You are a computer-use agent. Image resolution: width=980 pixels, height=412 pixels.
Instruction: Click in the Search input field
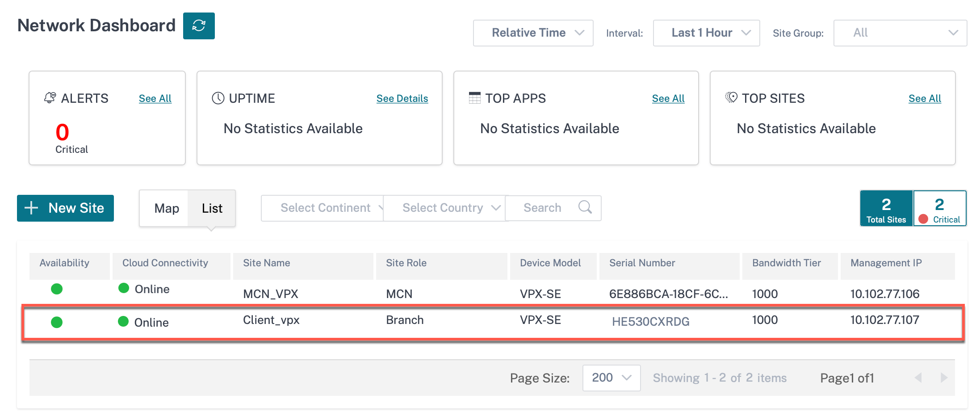point(553,208)
